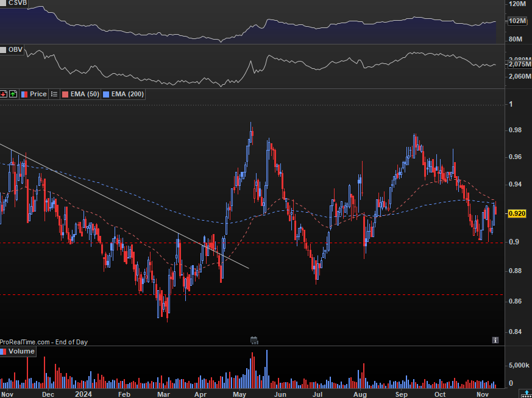The image size is (532, 398).
Task: Select the EMA (200) indicator label
Action: (x=127, y=94)
